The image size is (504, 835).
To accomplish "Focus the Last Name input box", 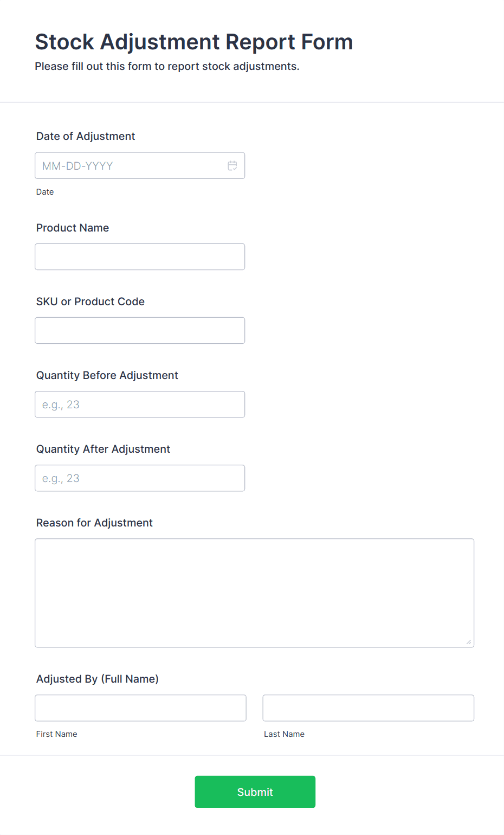I will point(368,708).
